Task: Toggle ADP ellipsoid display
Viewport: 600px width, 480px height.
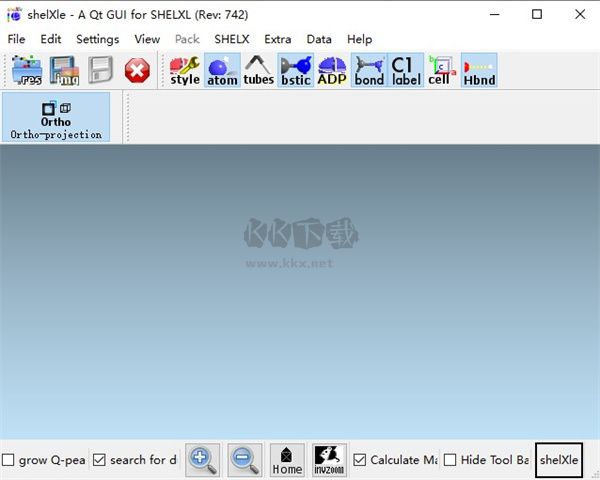Action: [332, 70]
